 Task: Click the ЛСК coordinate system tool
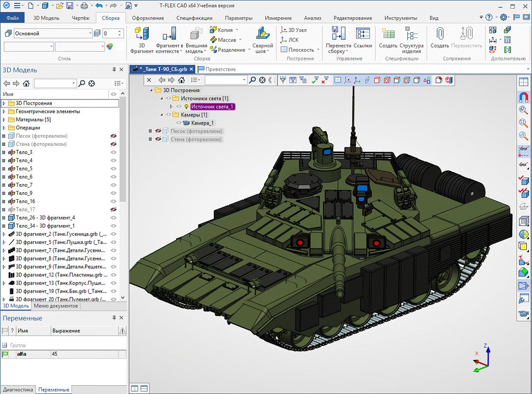point(289,40)
